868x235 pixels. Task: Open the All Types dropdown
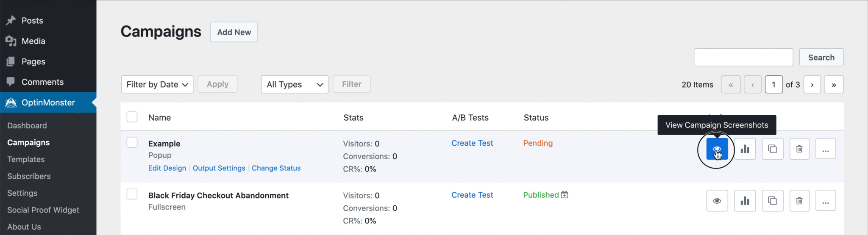[295, 85]
